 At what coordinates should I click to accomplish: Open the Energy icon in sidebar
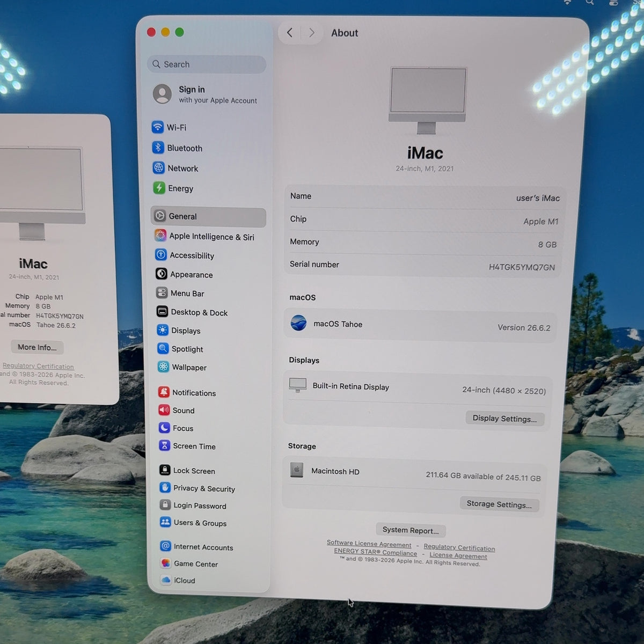pos(159,188)
